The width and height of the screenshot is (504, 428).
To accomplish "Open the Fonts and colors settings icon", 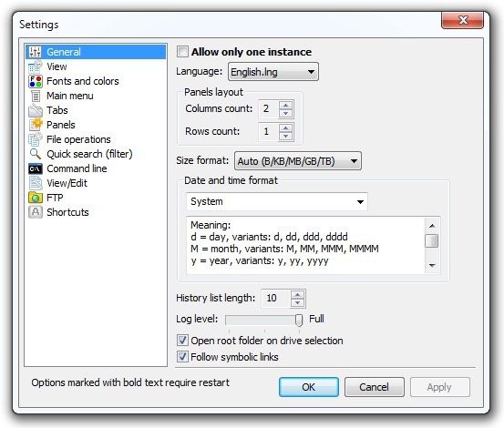I will 36,81.
